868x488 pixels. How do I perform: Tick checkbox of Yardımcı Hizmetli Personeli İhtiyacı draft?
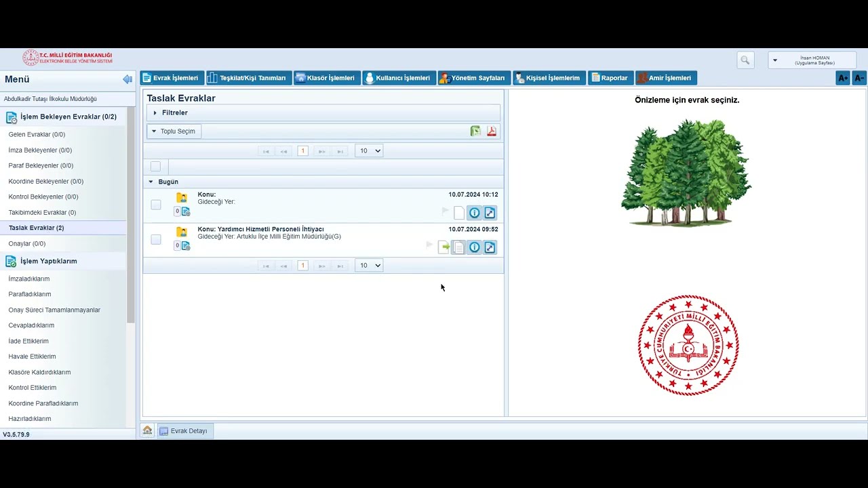pos(156,239)
